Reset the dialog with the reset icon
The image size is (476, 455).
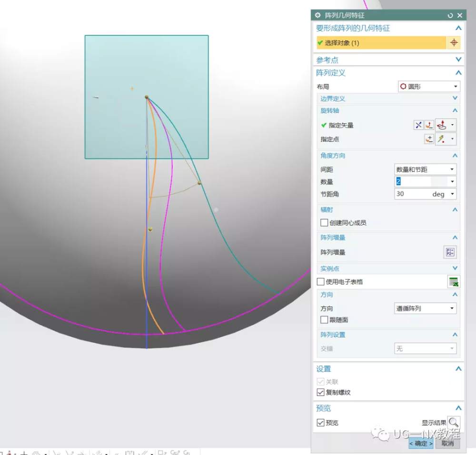[450, 16]
